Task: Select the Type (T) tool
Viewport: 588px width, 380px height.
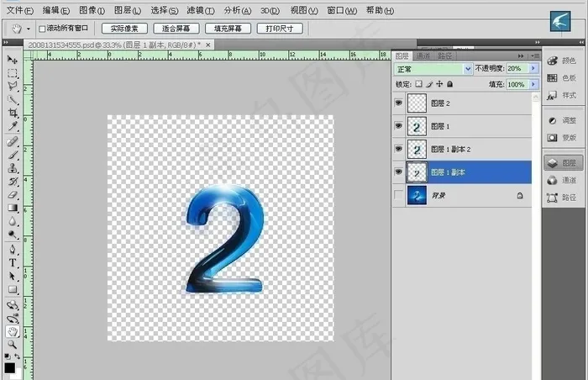Action: pyautogui.click(x=13, y=262)
